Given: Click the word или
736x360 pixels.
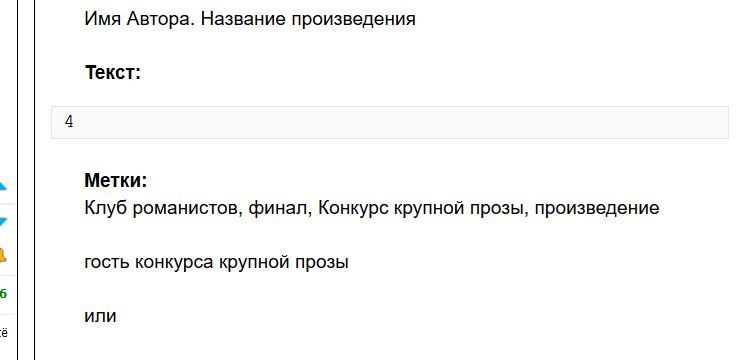Looking at the screenshot, I should tap(100, 316).
